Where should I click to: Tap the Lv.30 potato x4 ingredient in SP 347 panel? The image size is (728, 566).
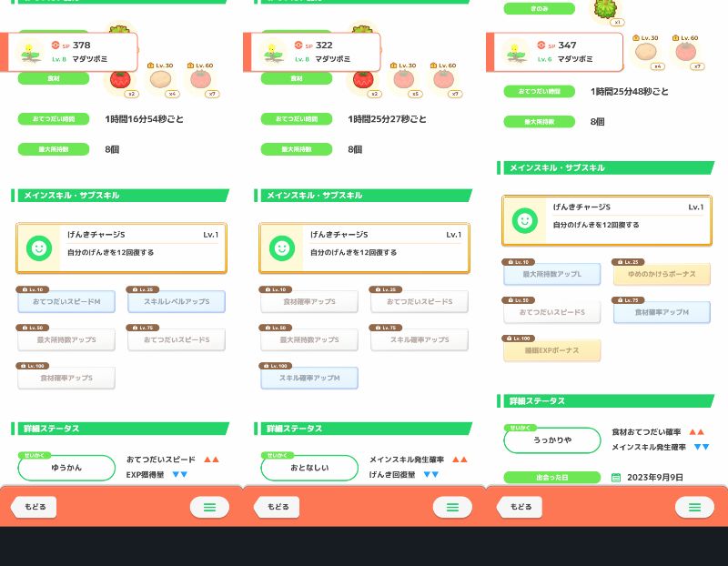(x=646, y=52)
